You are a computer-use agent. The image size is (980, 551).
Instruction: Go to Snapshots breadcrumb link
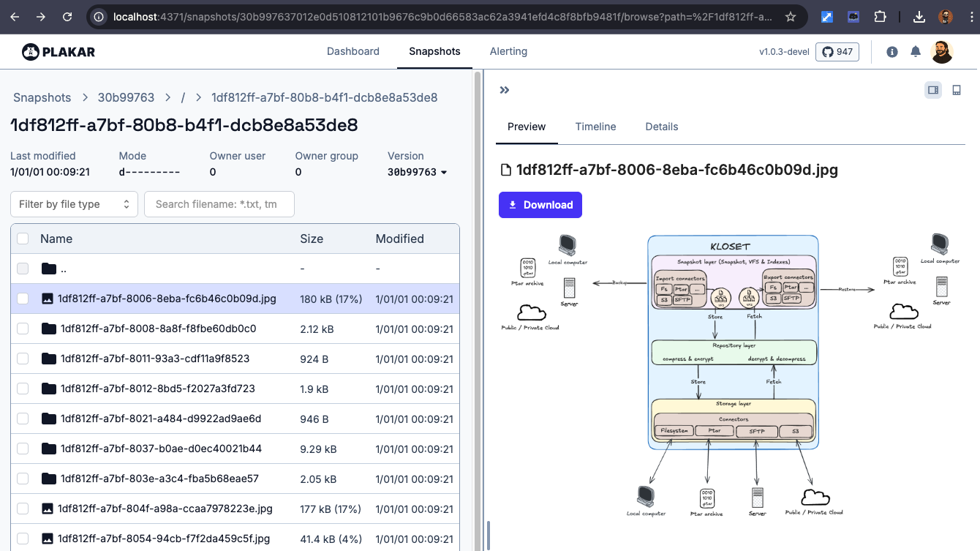click(42, 97)
